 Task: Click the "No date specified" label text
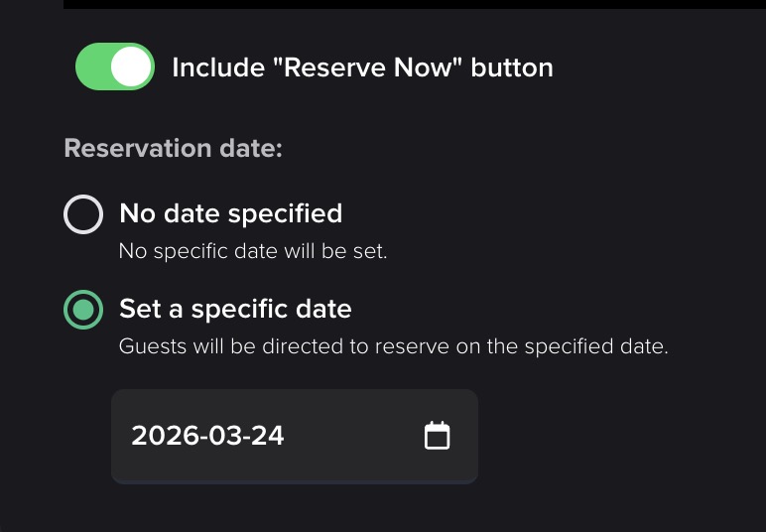click(230, 213)
